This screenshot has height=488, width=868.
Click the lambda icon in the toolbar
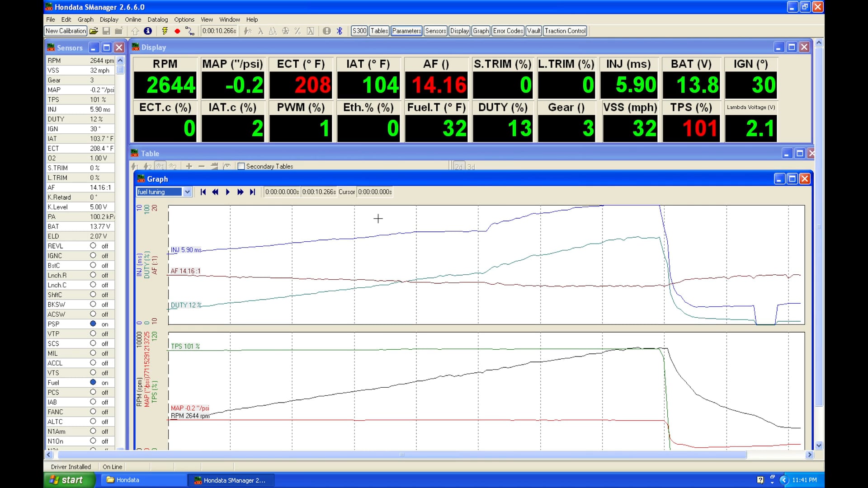click(x=261, y=31)
